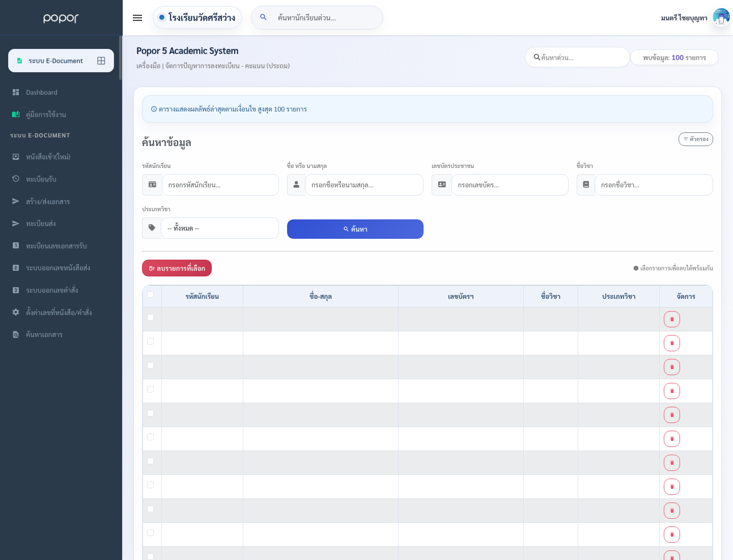This screenshot has height=560, width=733.
Task: Click the person icon beside ชื่อ หรือ นามสกุล field
Action: tap(296, 185)
